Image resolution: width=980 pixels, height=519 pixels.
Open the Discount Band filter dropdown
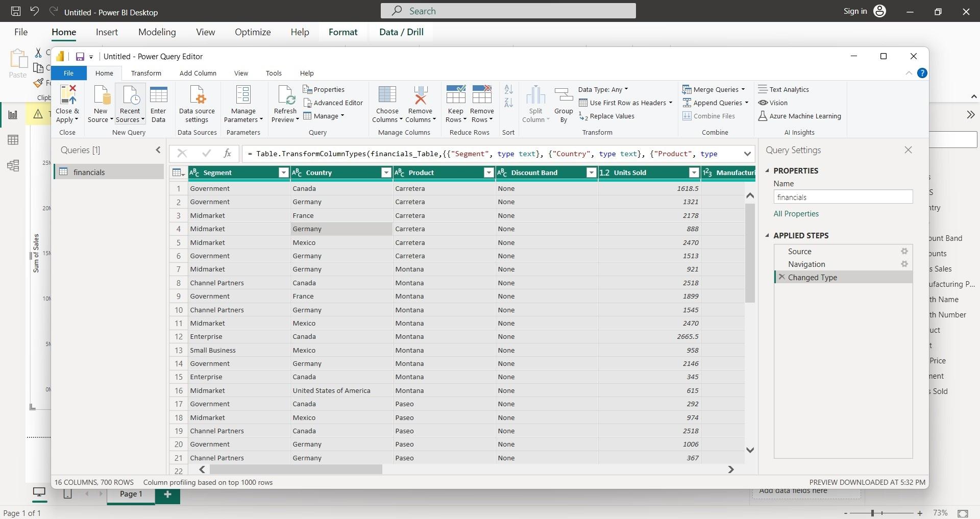pyautogui.click(x=591, y=172)
